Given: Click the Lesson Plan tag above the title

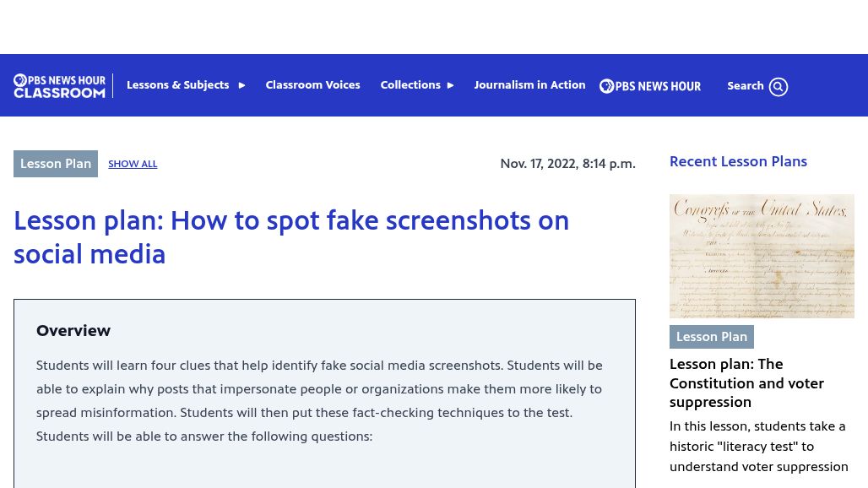Looking at the screenshot, I should (x=56, y=164).
